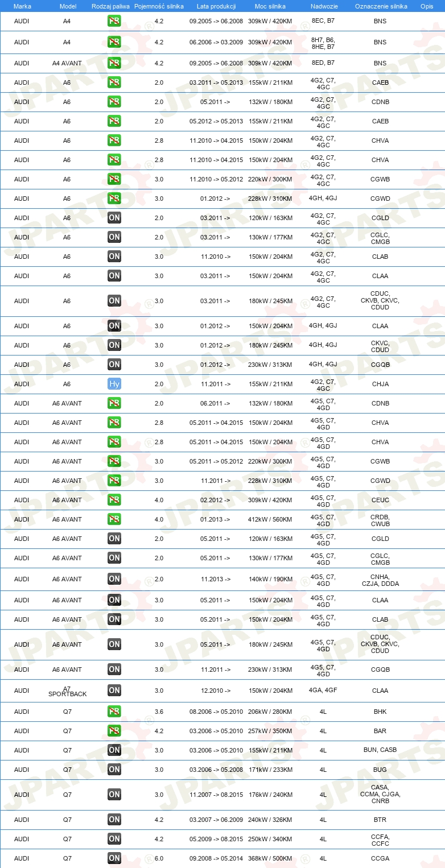This screenshot has height=868, width=445.
Task: Click the diesel ON icon in the A6 120kW CGLD row
Action: click(x=114, y=218)
